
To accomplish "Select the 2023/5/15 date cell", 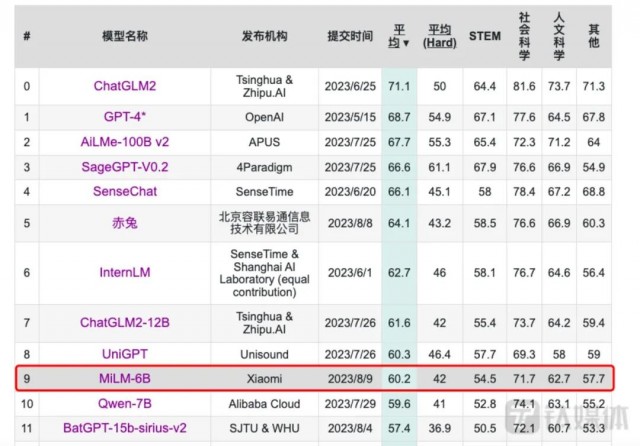I will click(350, 117).
